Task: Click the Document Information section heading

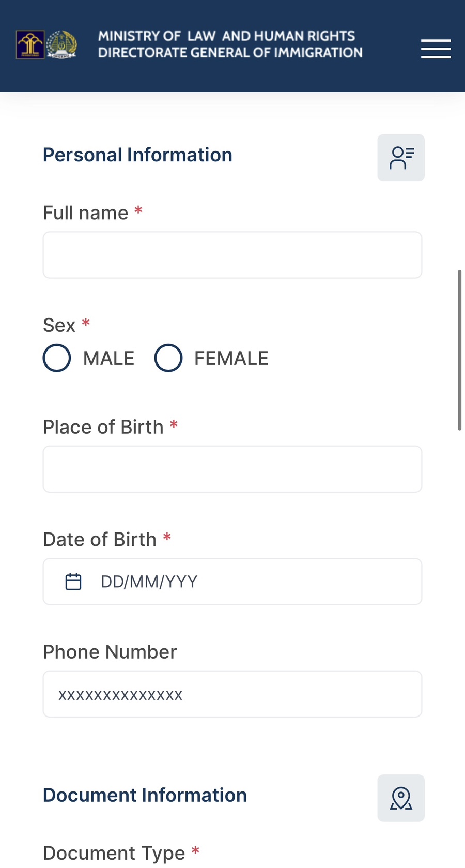Action: point(145,795)
